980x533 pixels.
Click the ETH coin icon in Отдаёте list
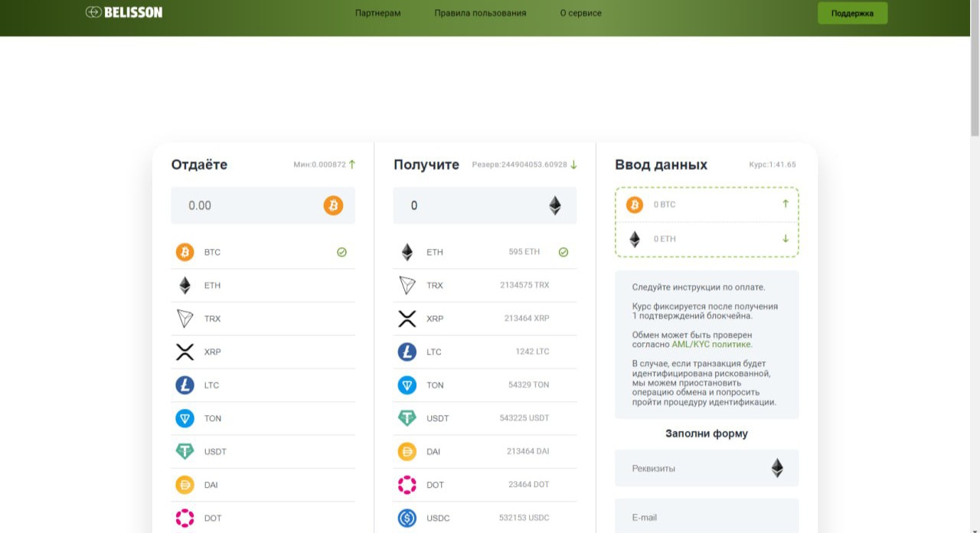pyautogui.click(x=185, y=286)
